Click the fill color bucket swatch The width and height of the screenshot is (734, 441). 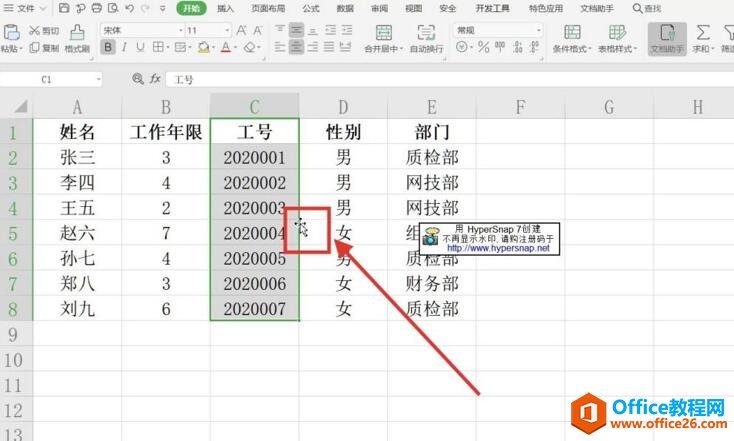point(203,47)
